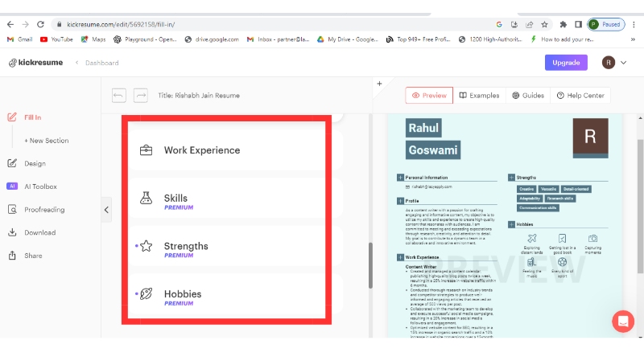Add a New Section
This screenshot has width=644, height=361.
(46, 141)
